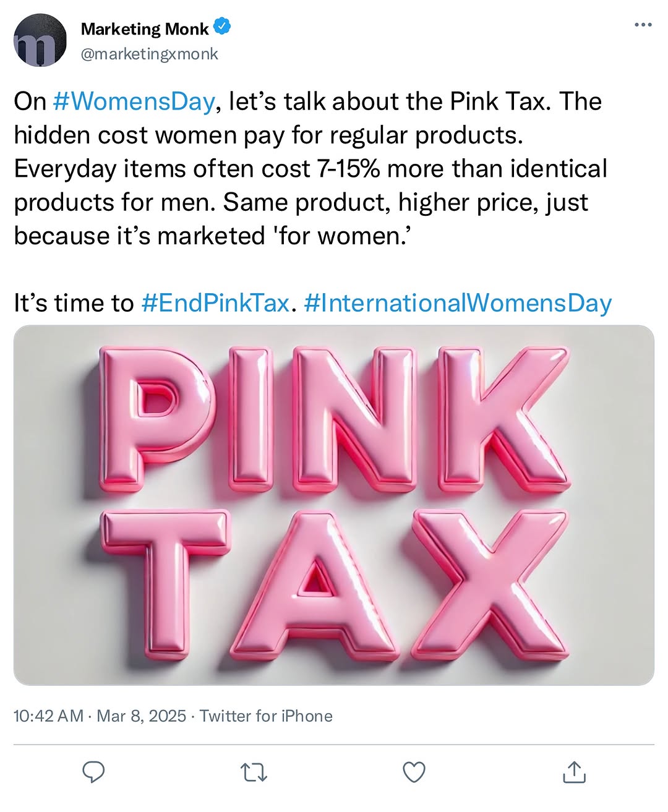The height and width of the screenshot is (812, 668).
Task: Click the 10:42 AM timestamp
Action: [x=48, y=716]
